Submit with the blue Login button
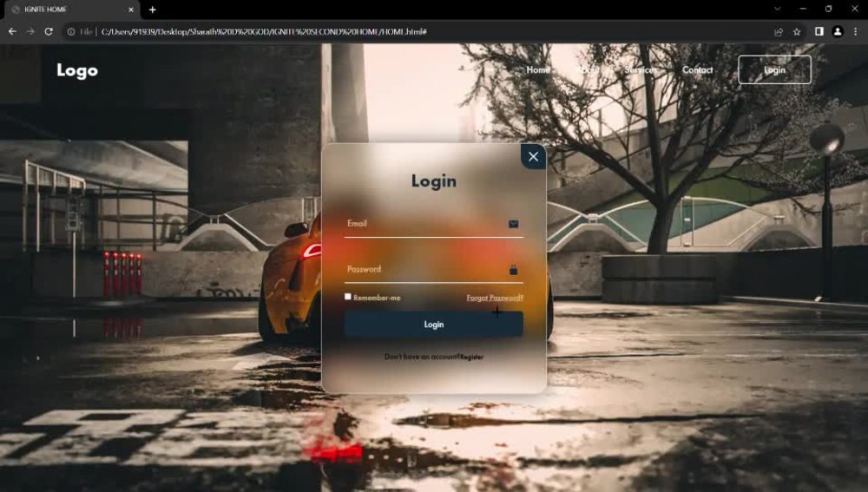The width and height of the screenshot is (868, 492). [x=433, y=325]
